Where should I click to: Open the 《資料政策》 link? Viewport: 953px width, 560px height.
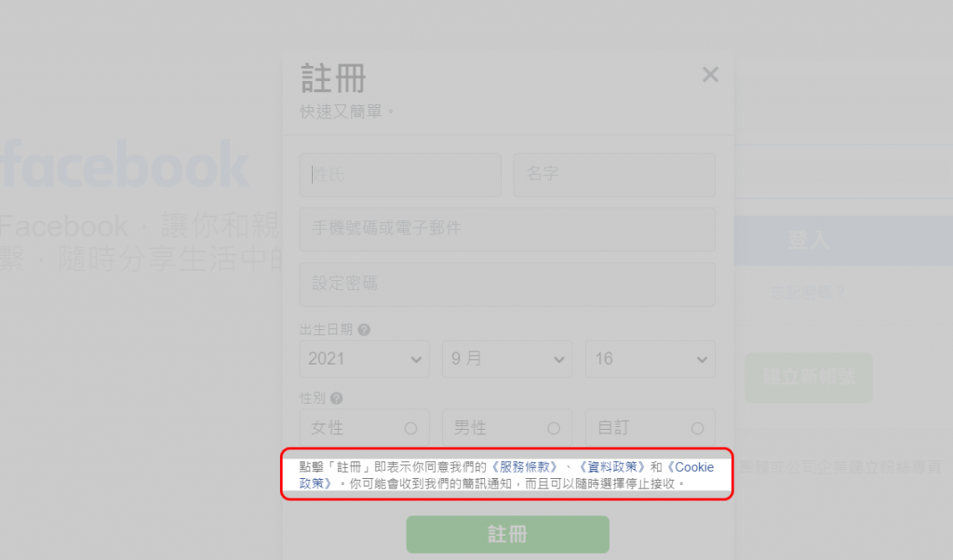[x=611, y=467]
